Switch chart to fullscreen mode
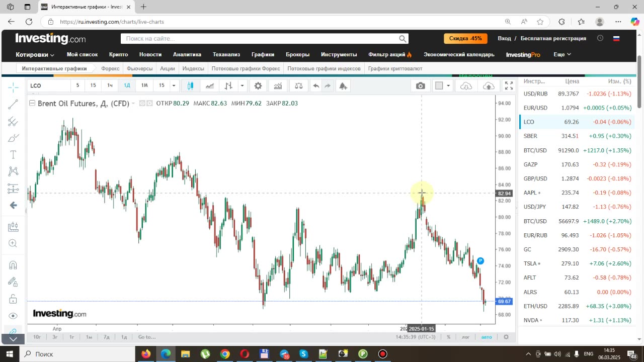644x362 pixels. [509, 85]
